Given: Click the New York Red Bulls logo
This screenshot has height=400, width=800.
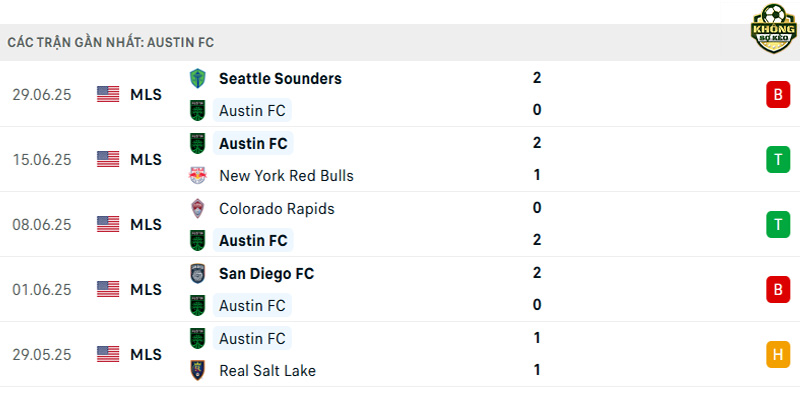Looking at the screenshot, I should pyautogui.click(x=197, y=176).
